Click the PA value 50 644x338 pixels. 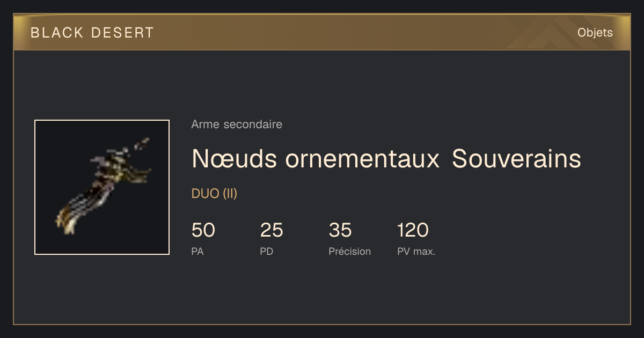(x=203, y=230)
